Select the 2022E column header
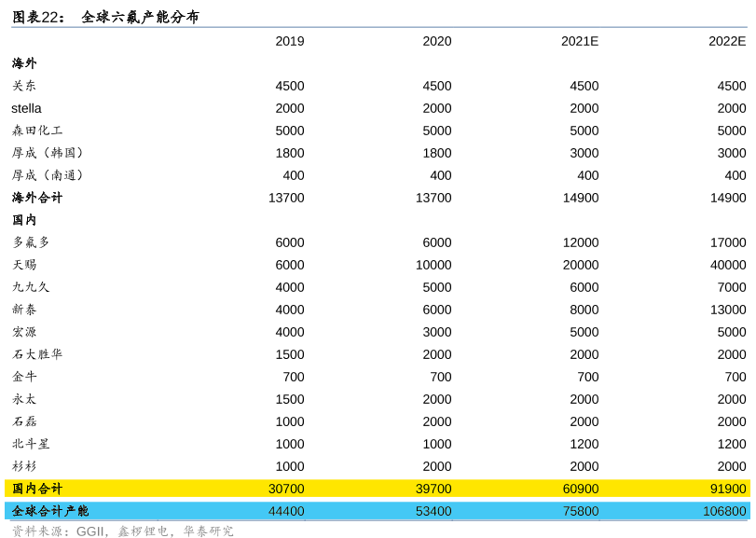 [727, 41]
